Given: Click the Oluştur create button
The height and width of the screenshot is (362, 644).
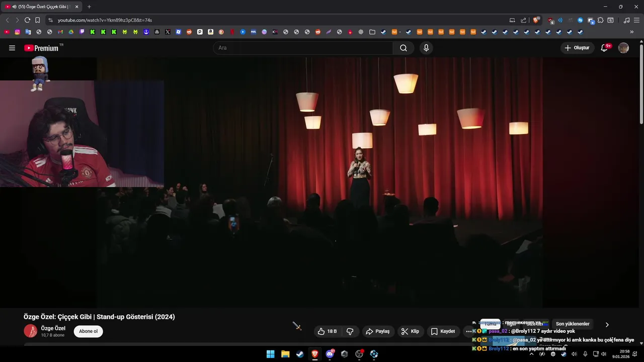Looking at the screenshot, I should coord(577,48).
